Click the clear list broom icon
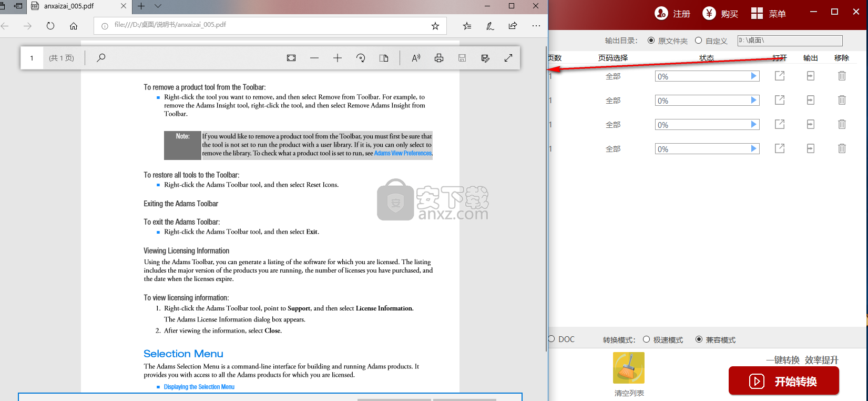The width and height of the screenshot is (868, 401). pos(629,368)
